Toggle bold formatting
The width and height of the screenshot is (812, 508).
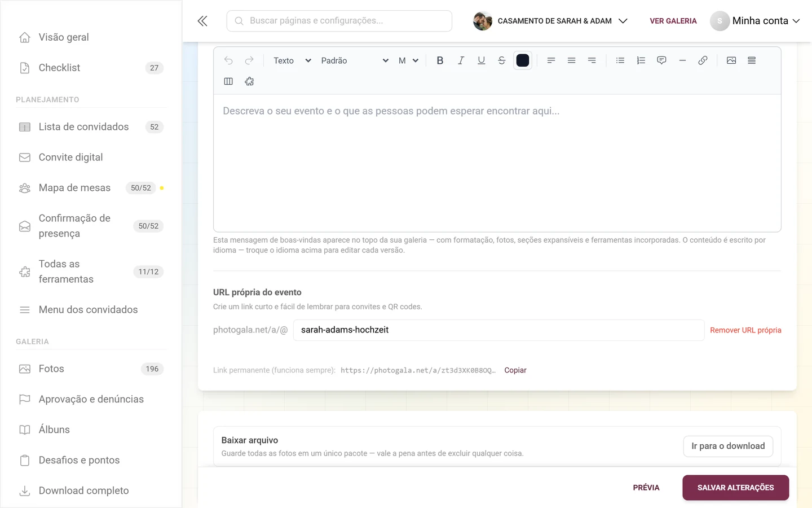point(440,60)
